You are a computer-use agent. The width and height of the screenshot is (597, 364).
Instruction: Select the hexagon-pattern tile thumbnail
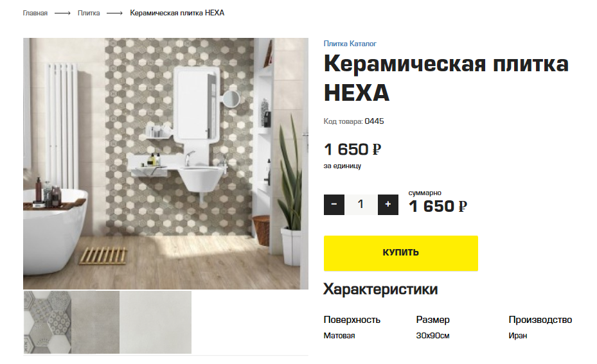47,322
